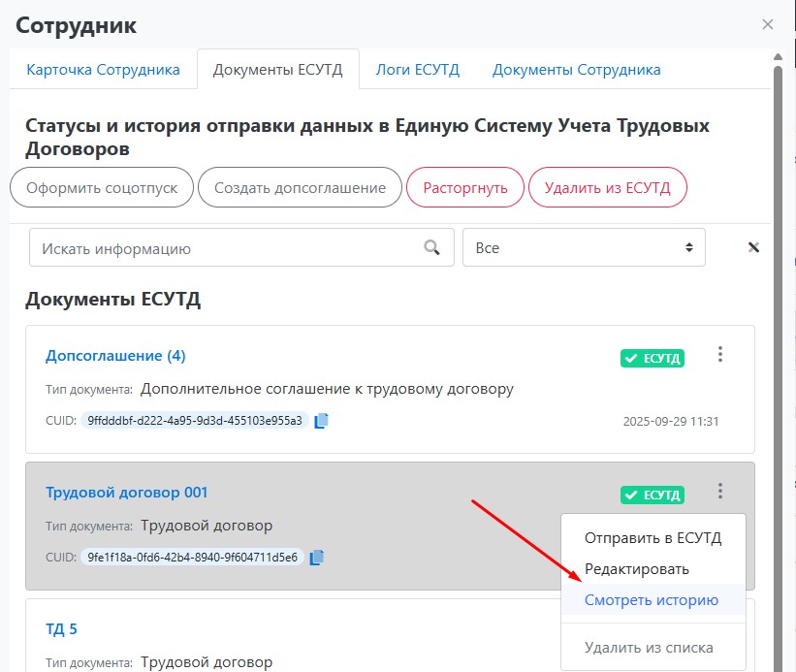796x672 pixels.
Task: Click ЕСУТД status badge on Трудовой договор 001
Action: coord(653,496)
